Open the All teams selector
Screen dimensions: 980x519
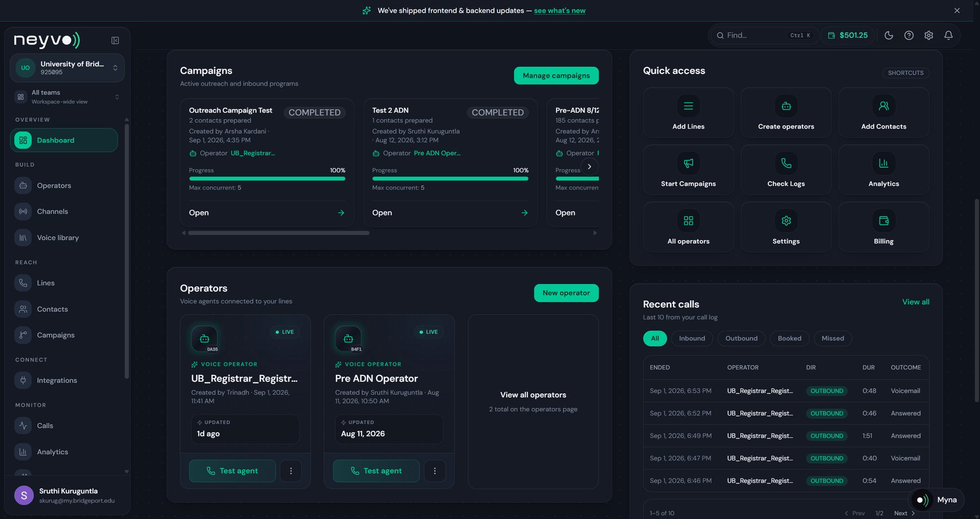click(x=67, y=97)
